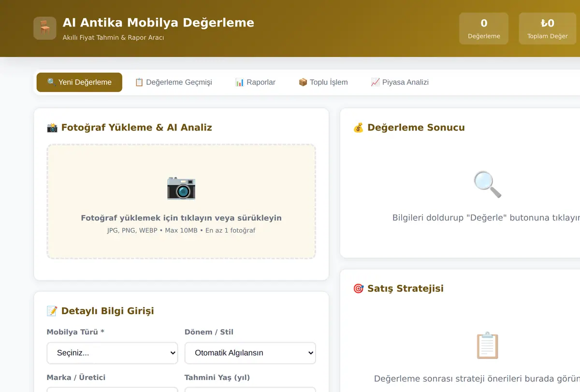The width and height of the screenshot is (580, 392).
Task: Expand the Dönem / Stil dropdown
Action: coord(250,353)
